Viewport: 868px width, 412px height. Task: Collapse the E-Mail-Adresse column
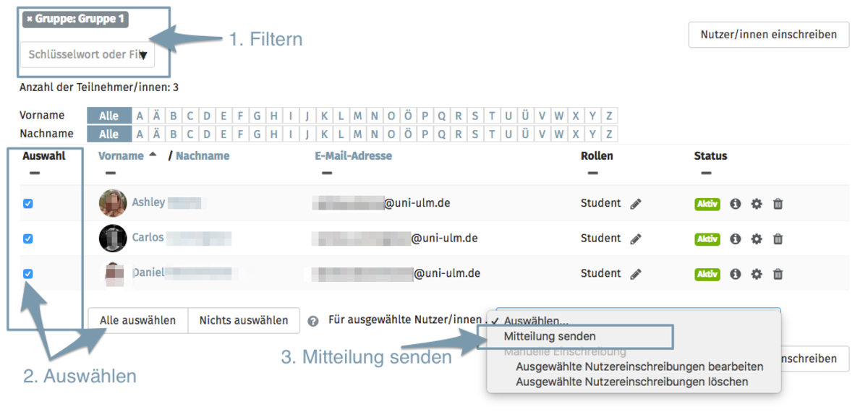point(327,173)
